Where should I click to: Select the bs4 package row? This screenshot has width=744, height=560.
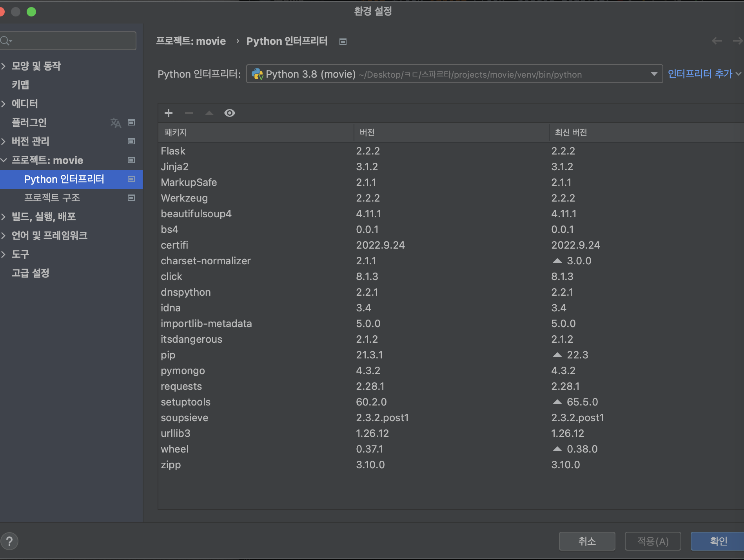coord(451,229)
